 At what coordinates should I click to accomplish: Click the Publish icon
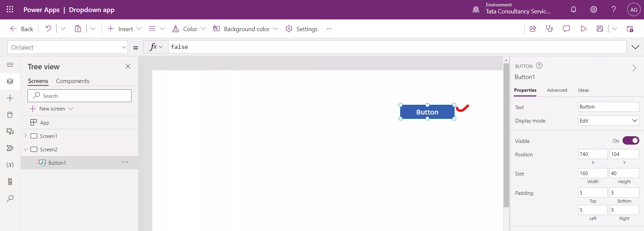coord(630,29)
